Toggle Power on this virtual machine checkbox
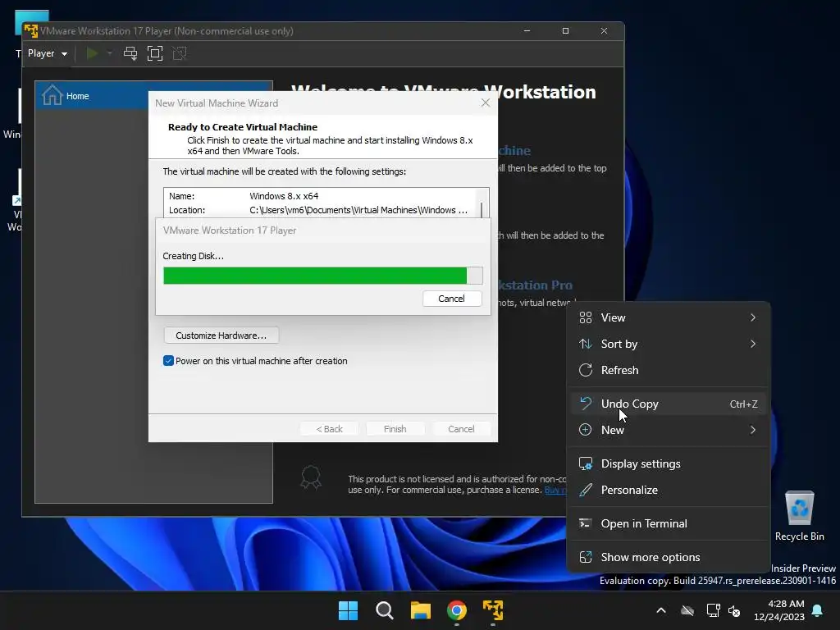 168,361
